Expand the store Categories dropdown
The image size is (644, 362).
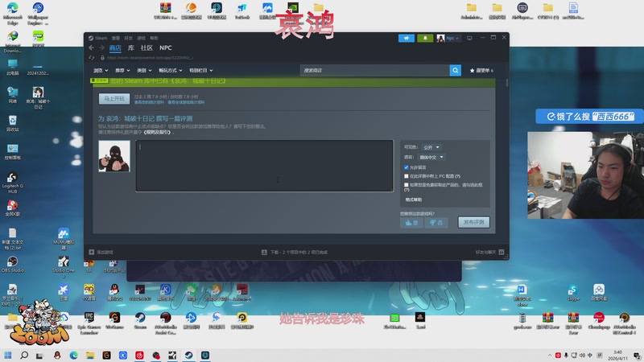(x=144, y=71)
